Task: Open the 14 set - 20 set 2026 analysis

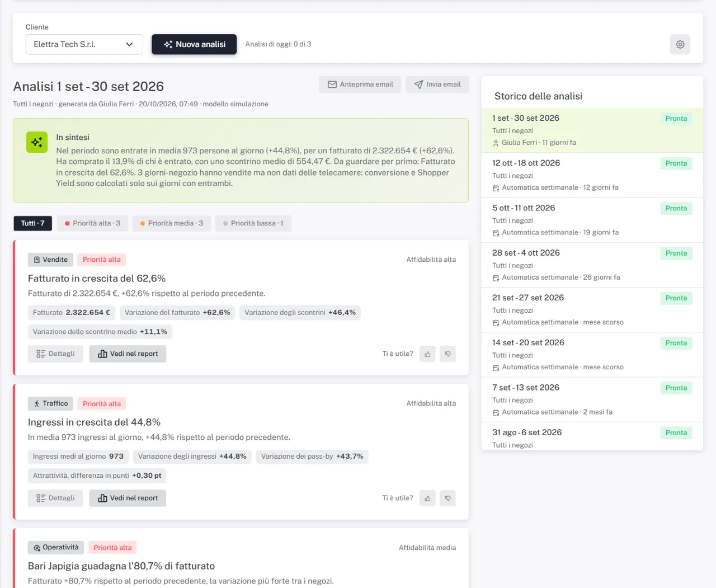Action: click(x=592, y=355)
